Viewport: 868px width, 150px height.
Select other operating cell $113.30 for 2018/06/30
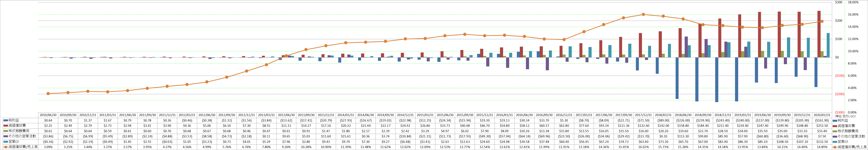[683, 137]
